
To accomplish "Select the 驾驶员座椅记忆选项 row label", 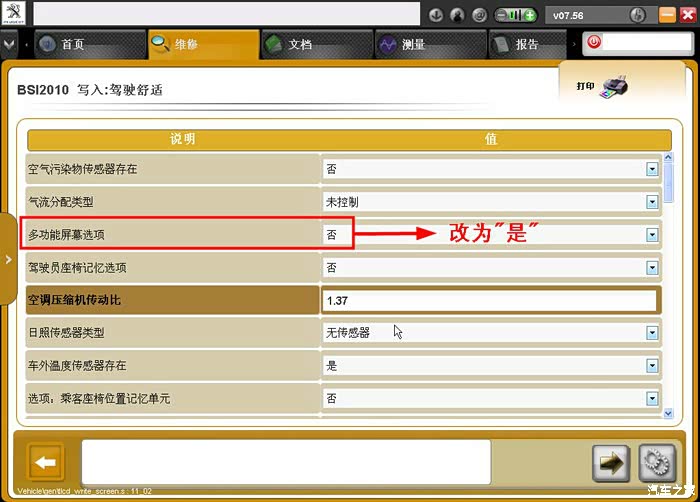I will tap(77, 268).
